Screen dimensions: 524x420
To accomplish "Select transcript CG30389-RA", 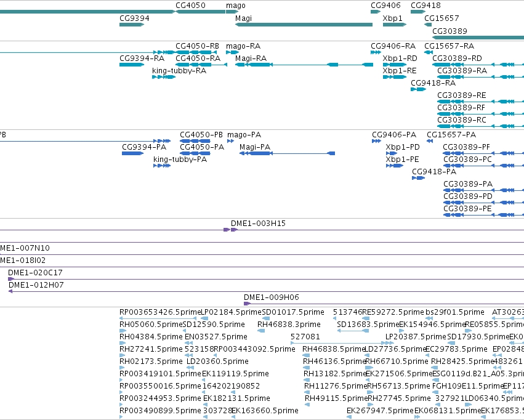I will 480,77.
